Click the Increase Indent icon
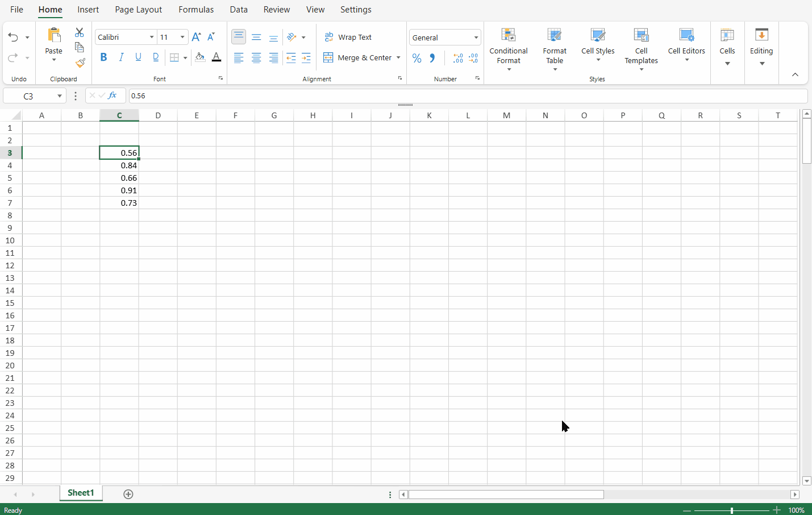Viewport: 812px width, 515px height. click(306, 57)
